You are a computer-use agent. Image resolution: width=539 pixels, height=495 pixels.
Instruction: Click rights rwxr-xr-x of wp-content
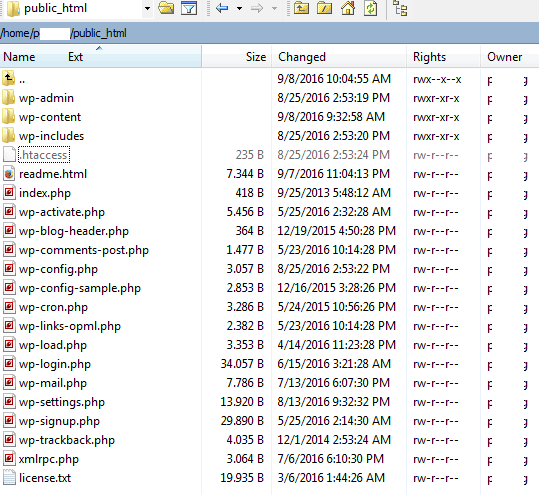coord(436,117)
